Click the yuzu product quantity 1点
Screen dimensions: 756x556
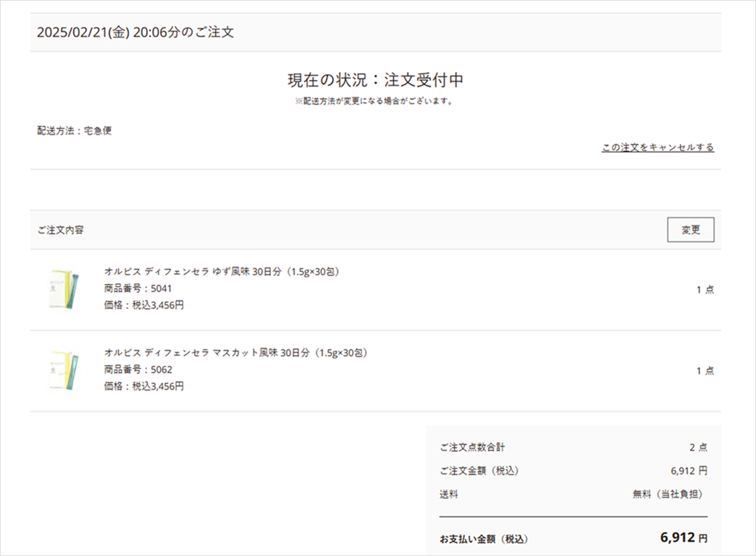tap(704, 290)
